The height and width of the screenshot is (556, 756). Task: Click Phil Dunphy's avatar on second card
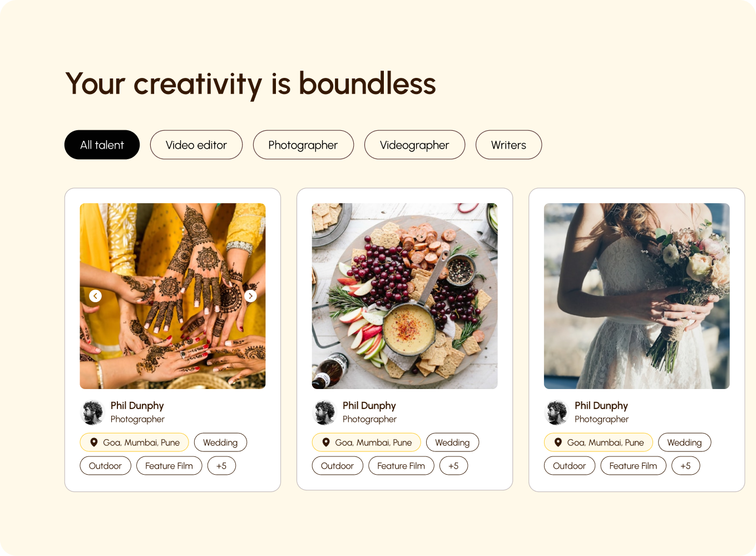click(325, 412)
